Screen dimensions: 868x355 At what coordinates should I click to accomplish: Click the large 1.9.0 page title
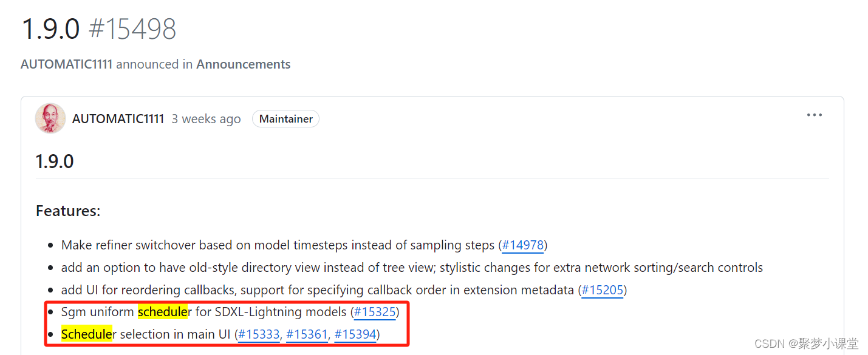tap(50, 29)
